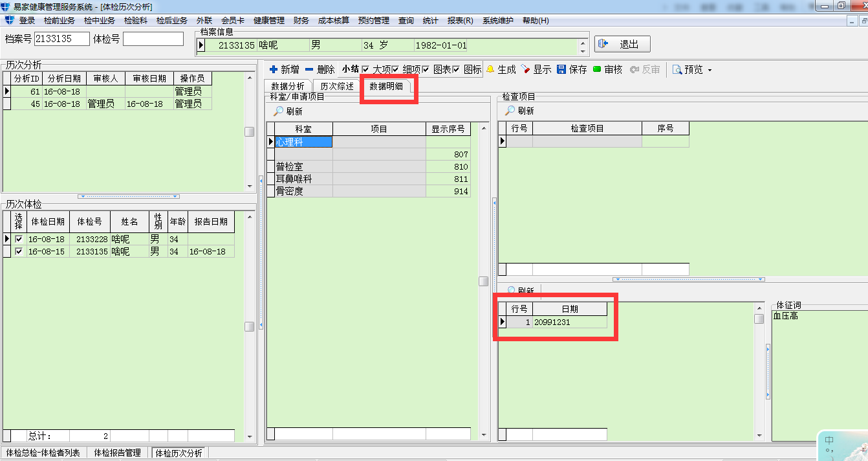This screenshot has height=461, width=868.
Task: Open the 检前业务 menu
Action: coord(60,21)
